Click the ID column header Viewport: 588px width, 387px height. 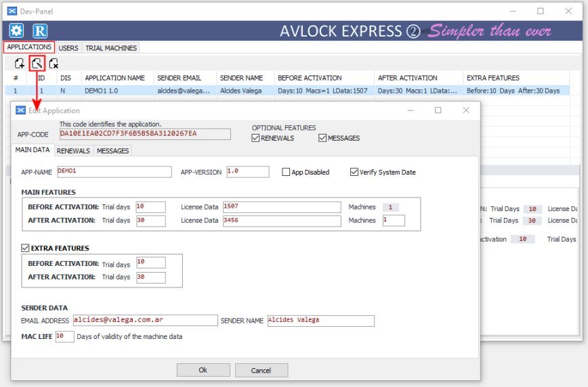(41, 78)
